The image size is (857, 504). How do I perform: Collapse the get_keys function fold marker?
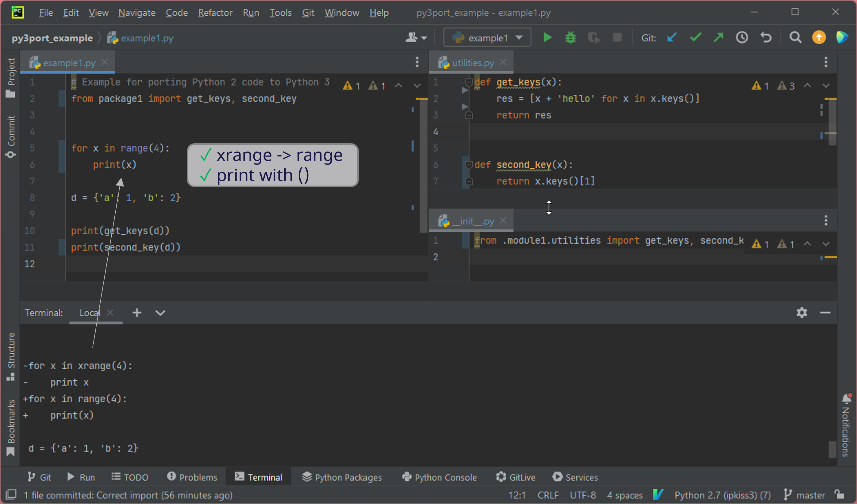(x=469, y=82)
